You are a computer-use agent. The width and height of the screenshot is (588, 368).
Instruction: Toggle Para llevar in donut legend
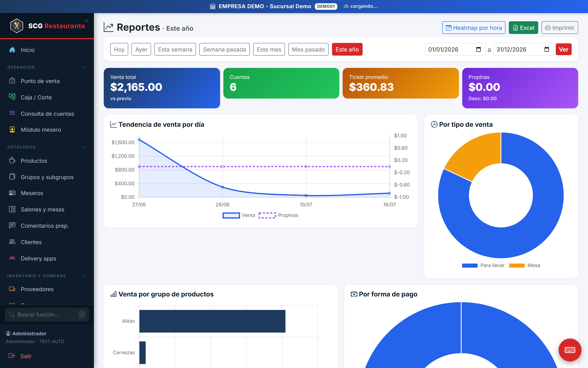[x=483, y=265]
